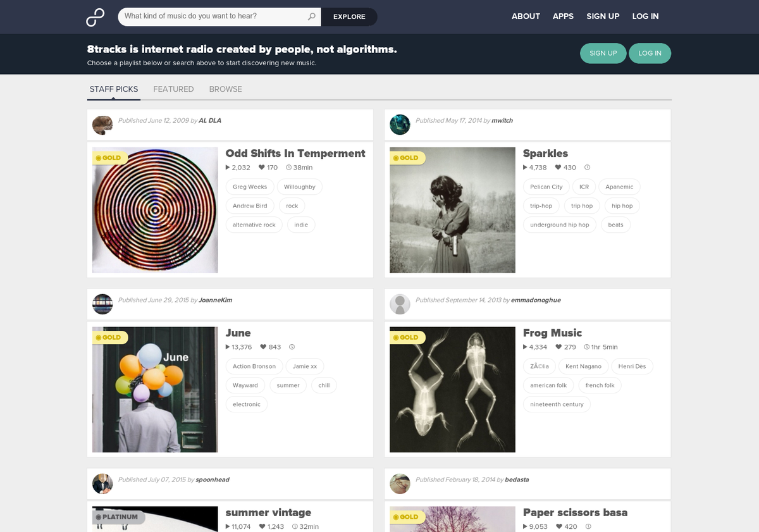Click the PLATINUM badge on summer vintage

tap(119, 517)
